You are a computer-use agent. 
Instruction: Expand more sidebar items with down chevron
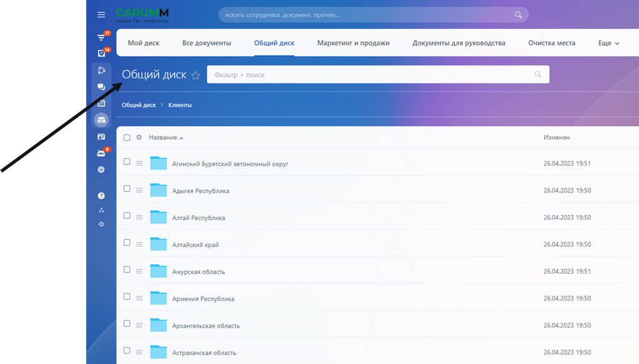coord(102,170)
